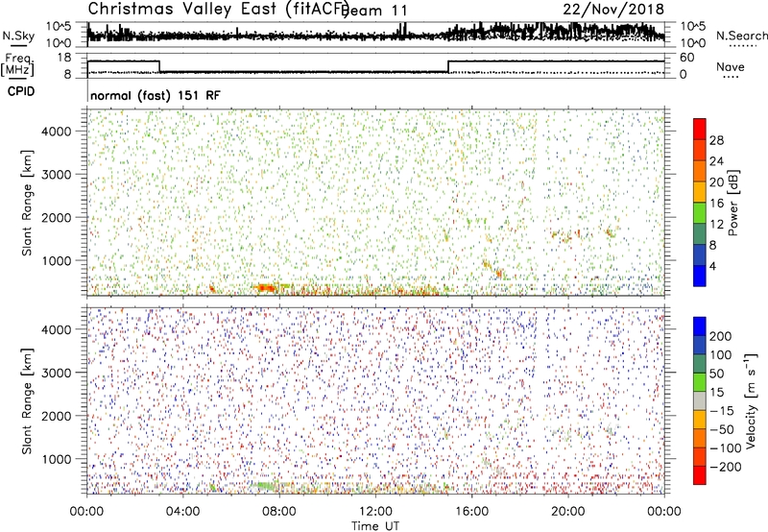768x532 pixels.
Task: Click the '12:00' time axis tick label
Action: click(375, 512)
